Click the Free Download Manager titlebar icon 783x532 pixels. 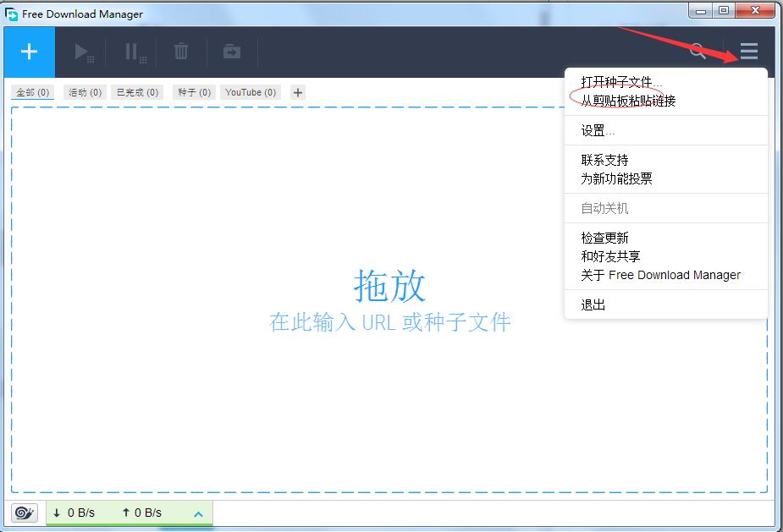10,13
